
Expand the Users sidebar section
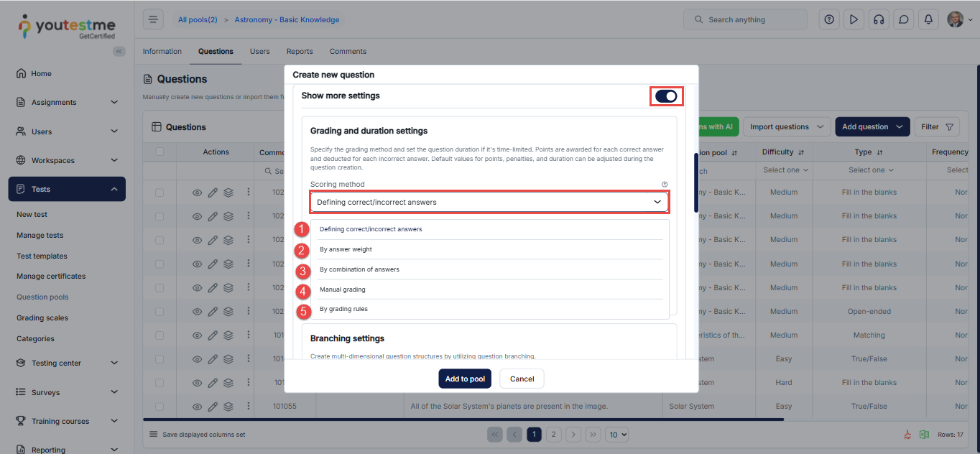67,131
